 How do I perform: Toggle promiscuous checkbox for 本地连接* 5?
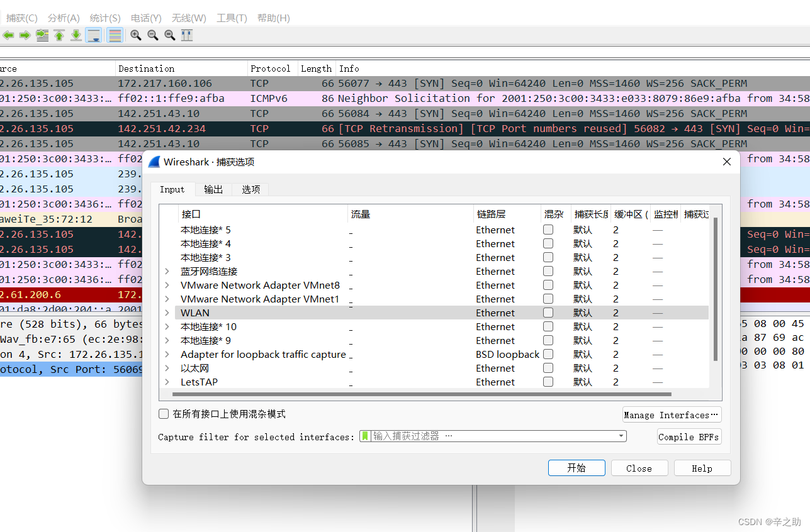[x=548, y=230]
